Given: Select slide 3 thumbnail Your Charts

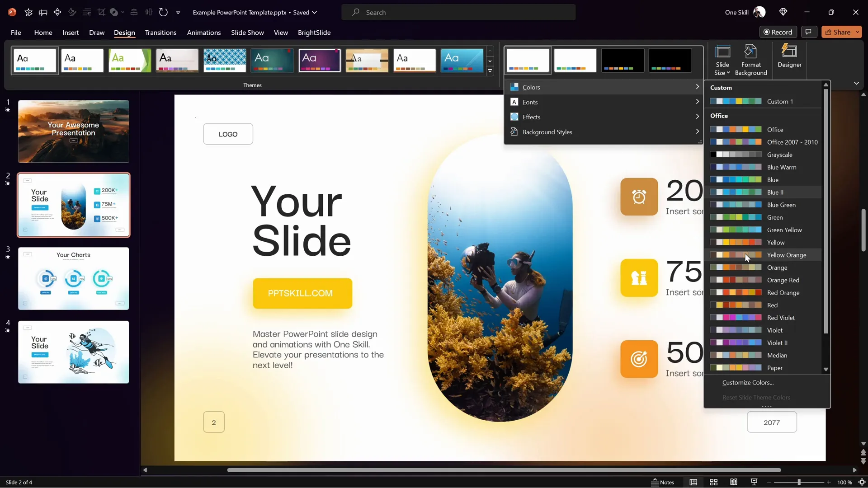Looking at the screenshot, I should (x=73, y=278).
